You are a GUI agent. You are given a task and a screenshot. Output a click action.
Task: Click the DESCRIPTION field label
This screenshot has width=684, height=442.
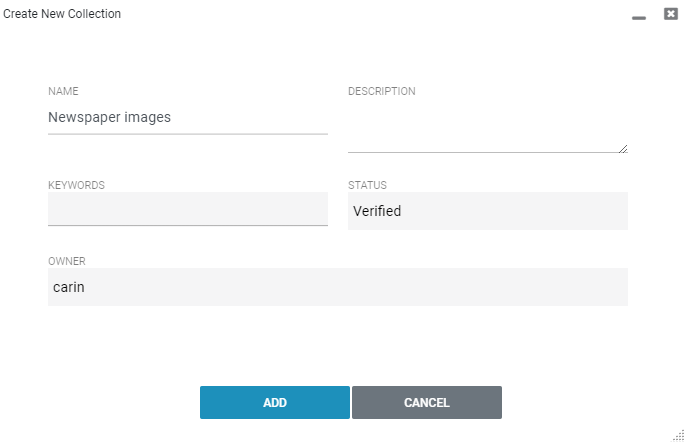point(382,91)
